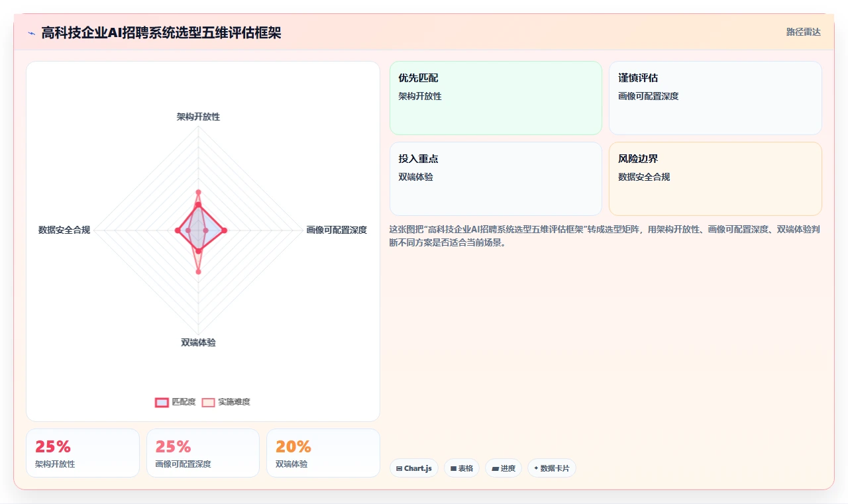Click the 数据卡片 tag
Screen dimensions: 848x504
552,468
